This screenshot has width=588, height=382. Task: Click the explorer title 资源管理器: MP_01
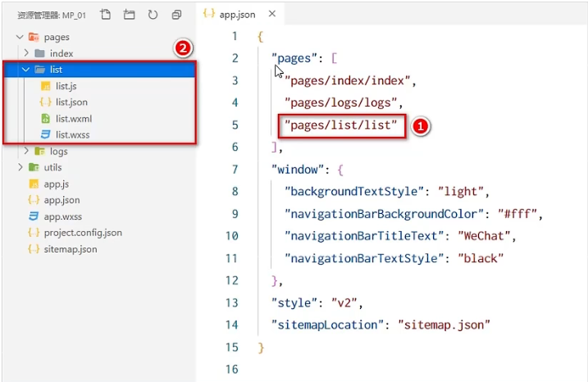(x=52, y=16)
